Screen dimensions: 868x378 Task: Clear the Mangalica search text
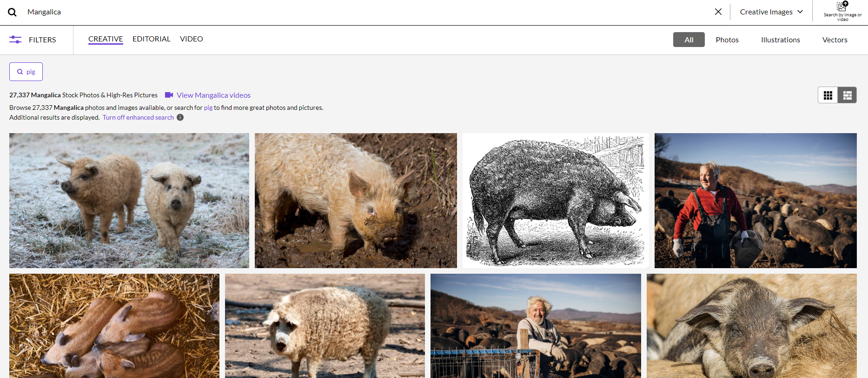tap(718, 12)
